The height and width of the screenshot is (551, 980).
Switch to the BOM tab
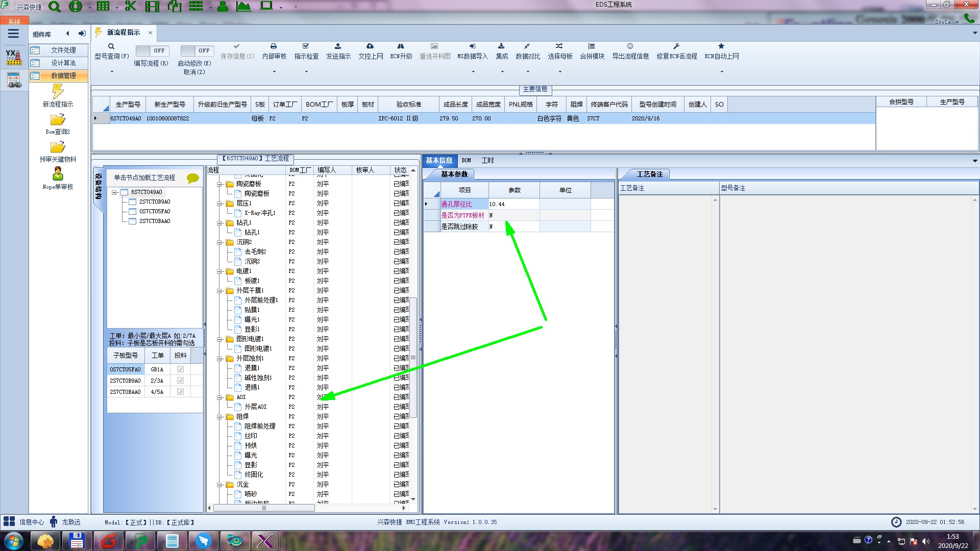466,160
